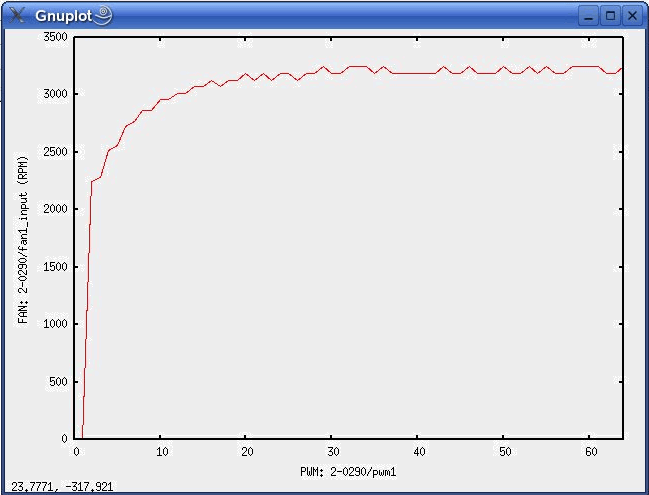Click the 1500 tick label on the y-axis
649x495 pixels.
(55, 267)
